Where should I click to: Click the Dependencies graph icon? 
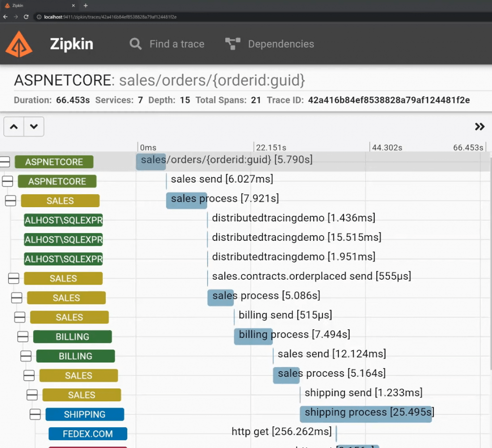coord(233,44)
